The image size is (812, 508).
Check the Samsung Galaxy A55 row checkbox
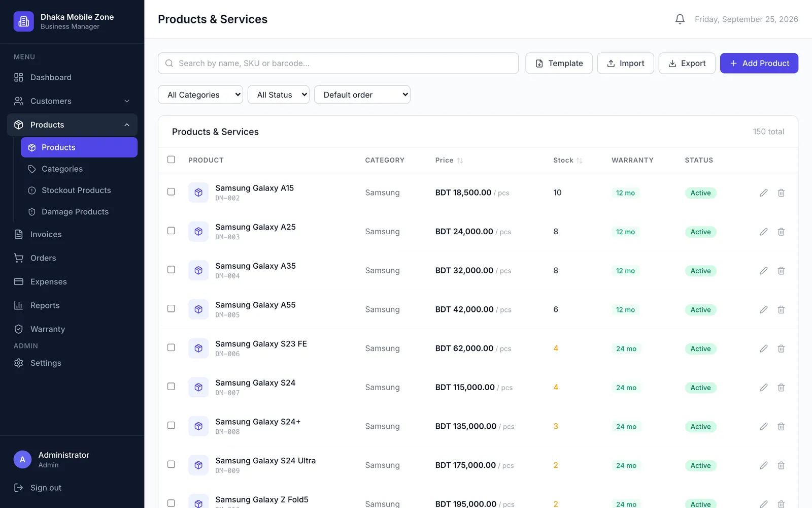point(171,308)
